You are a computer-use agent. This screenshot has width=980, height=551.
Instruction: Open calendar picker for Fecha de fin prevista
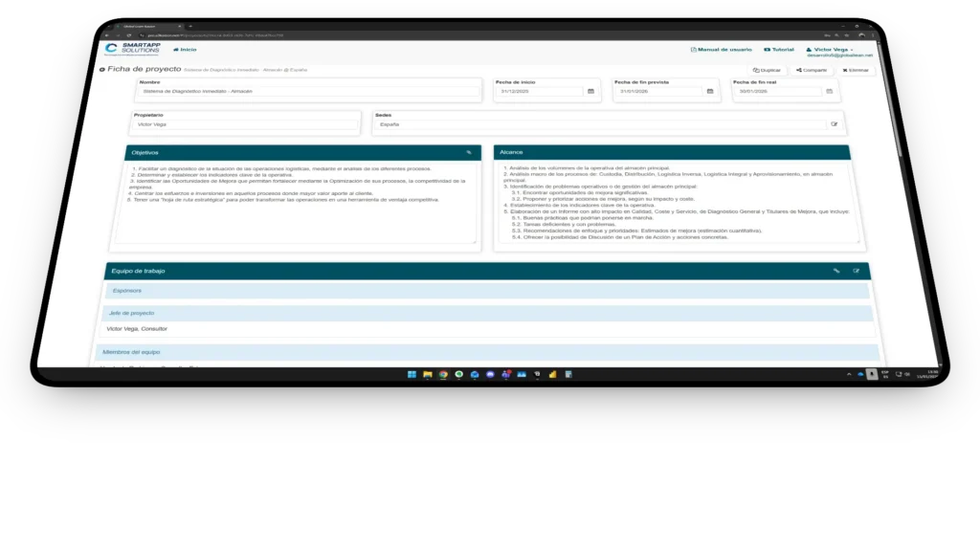tap(710, 92)
